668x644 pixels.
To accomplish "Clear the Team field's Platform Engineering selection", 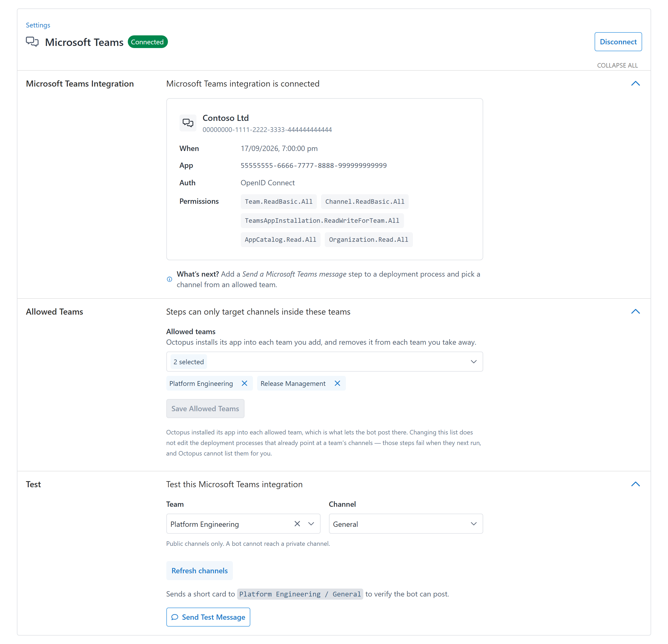I will pyautogui.click(x=297, y=524).
